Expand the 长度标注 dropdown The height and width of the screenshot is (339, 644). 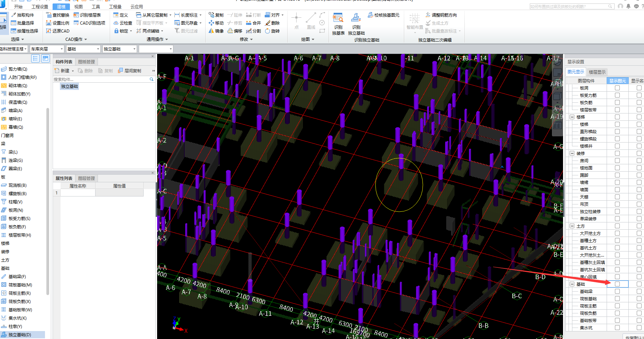pyautogui.click(x=201, y=15)
